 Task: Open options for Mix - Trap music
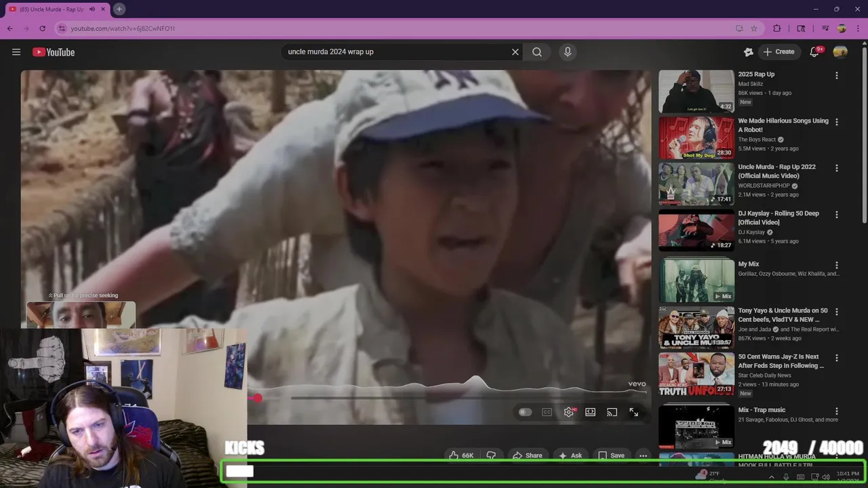pyautogui.click(x=836, y=411)
